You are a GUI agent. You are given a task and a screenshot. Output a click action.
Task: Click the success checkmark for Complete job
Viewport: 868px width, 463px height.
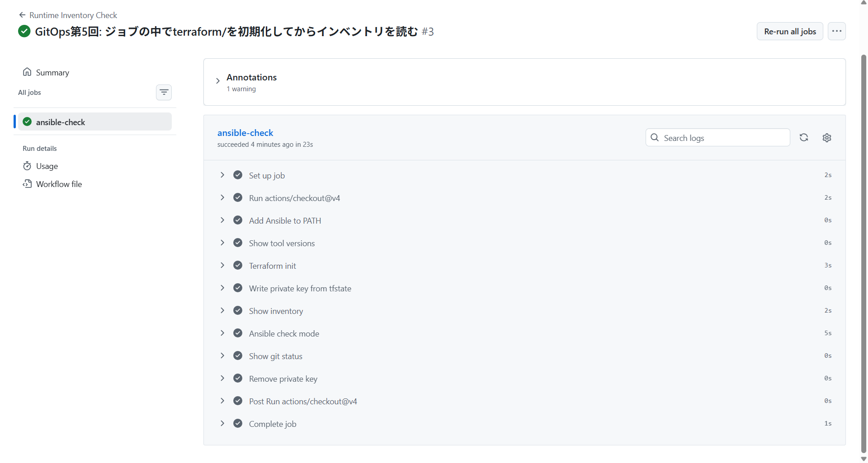[238, 424]
